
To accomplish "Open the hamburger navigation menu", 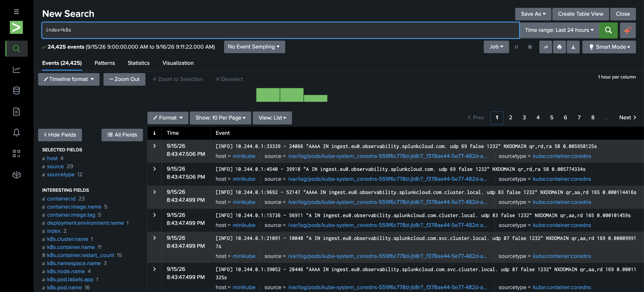I will [17, 12].
